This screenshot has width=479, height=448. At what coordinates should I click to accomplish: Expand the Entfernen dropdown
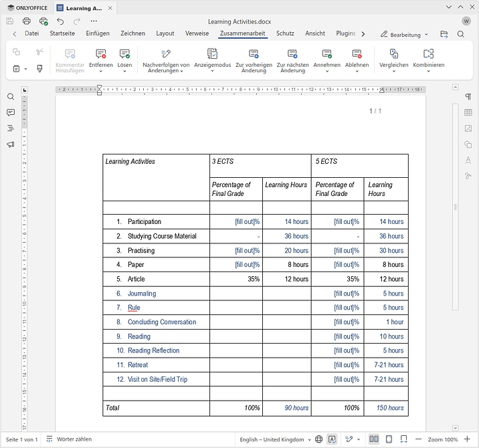click(x=101, y=72)
